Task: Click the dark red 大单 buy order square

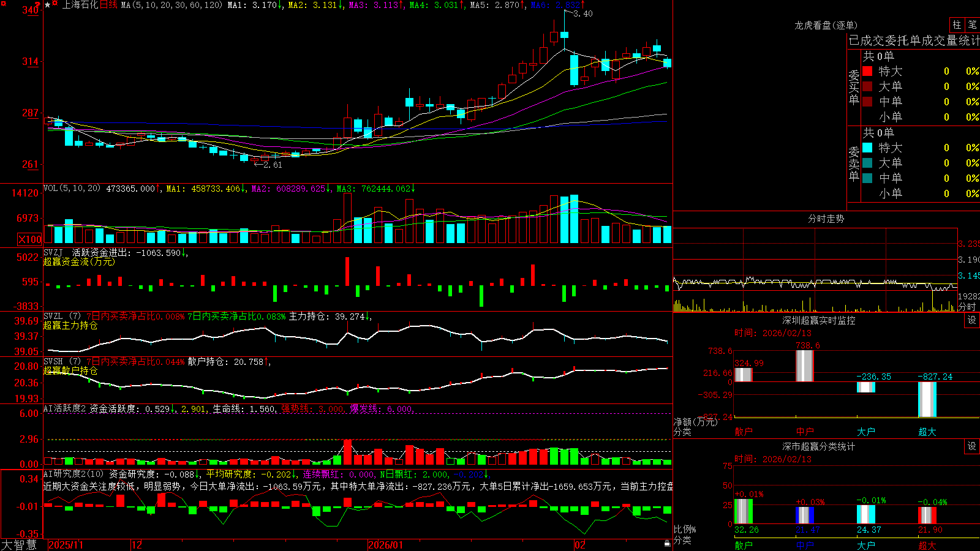Action: [x=867, y=86]
